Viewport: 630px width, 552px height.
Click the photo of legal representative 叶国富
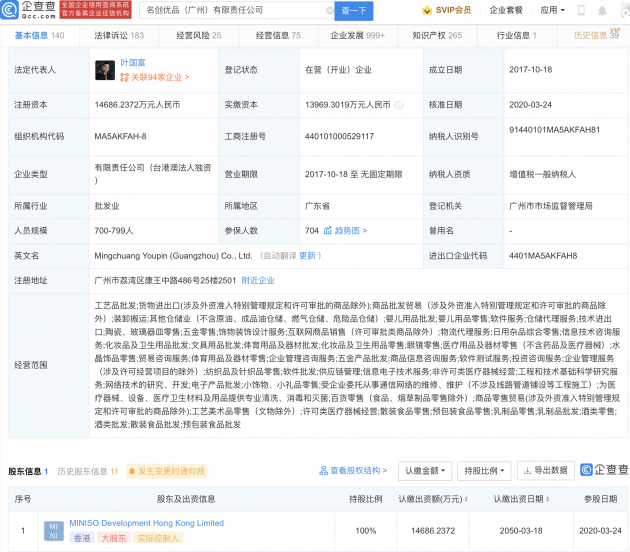click(105, 70)
